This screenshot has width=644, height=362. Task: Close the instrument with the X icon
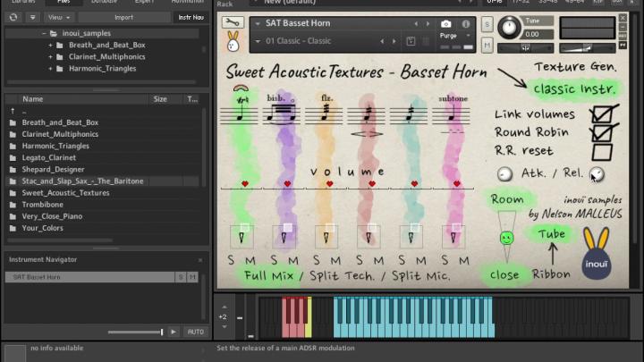coord(623,18)
